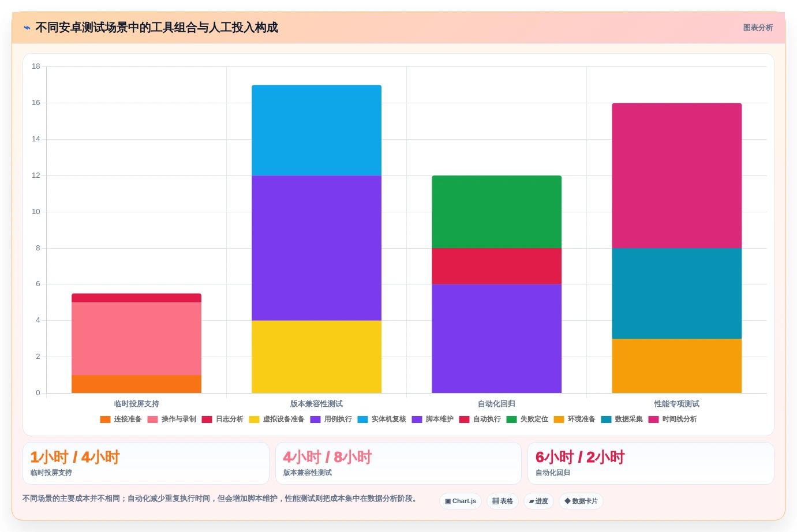Toggle the 连接准备 legend item
Image resolution: width=797 pixels, height=532 pixels.
[121, 419]
